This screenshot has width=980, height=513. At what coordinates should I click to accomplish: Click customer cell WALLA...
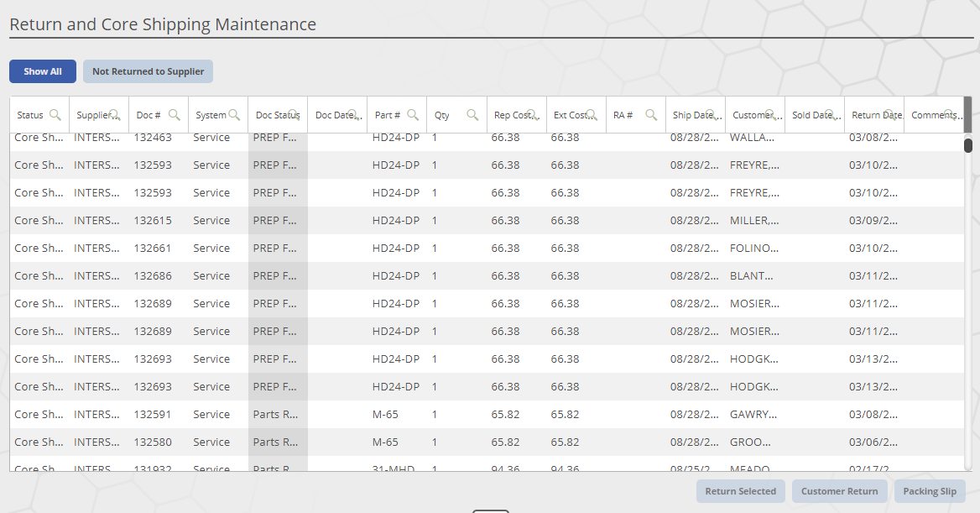pos(754,138)
